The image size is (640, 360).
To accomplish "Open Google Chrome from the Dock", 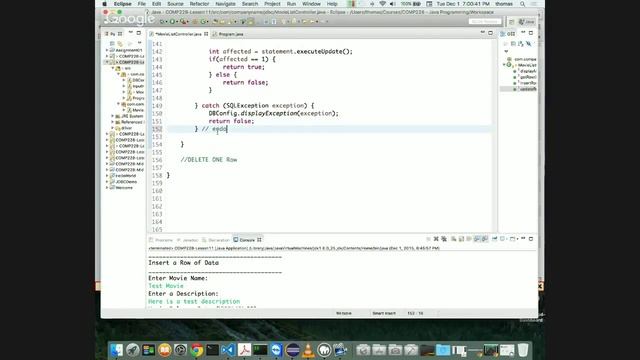I will click(x=197, y=350).
